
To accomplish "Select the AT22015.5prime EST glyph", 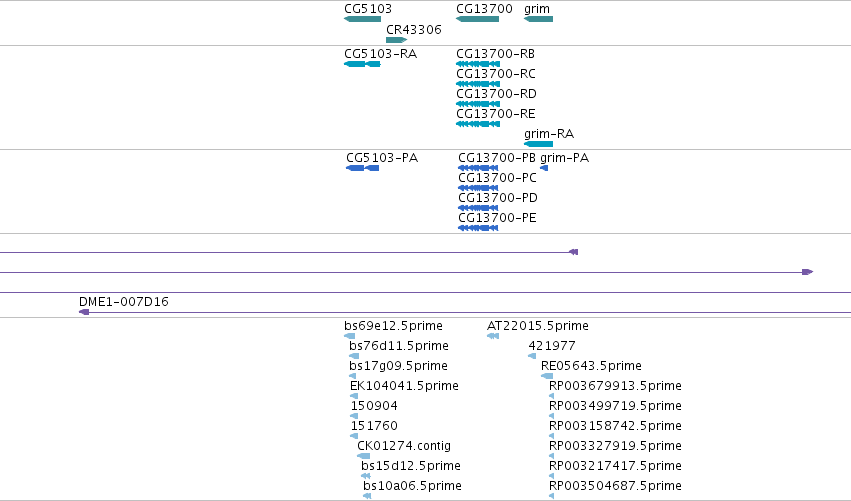I will tap(493, 336).
